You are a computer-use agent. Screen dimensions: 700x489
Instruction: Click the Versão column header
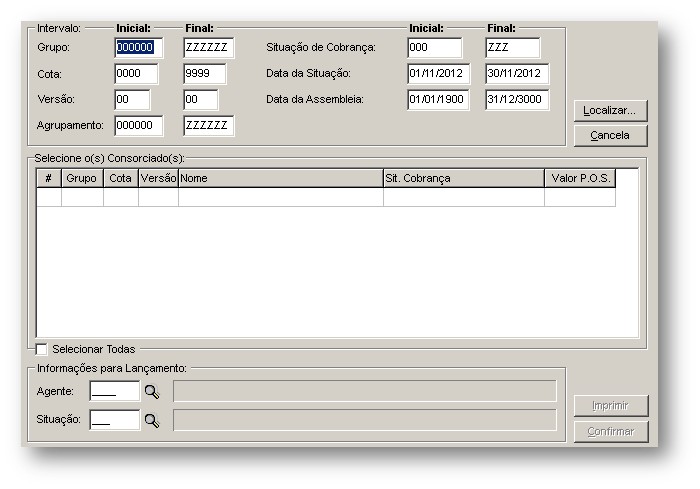[x=158, y=178]
